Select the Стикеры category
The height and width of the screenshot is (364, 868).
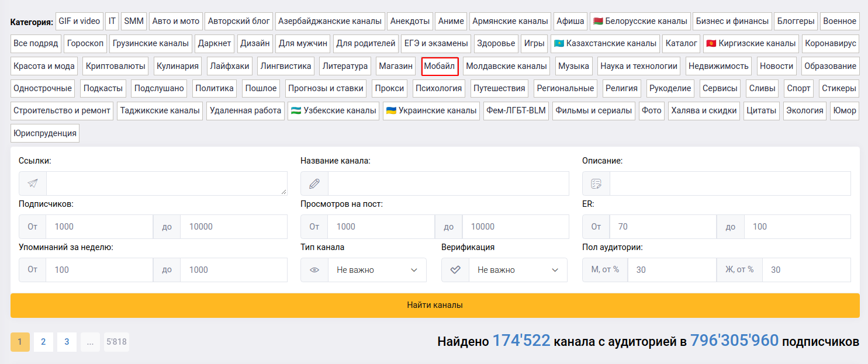point(839,88)
